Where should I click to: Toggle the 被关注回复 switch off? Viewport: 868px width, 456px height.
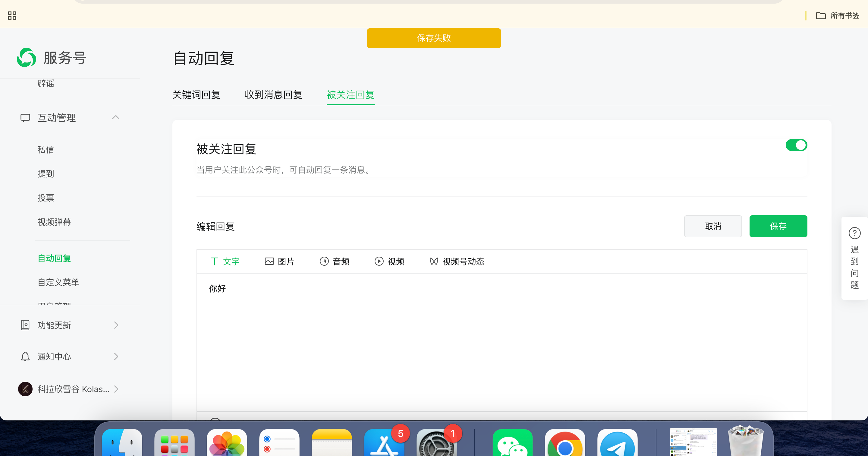tap(796, 145)
